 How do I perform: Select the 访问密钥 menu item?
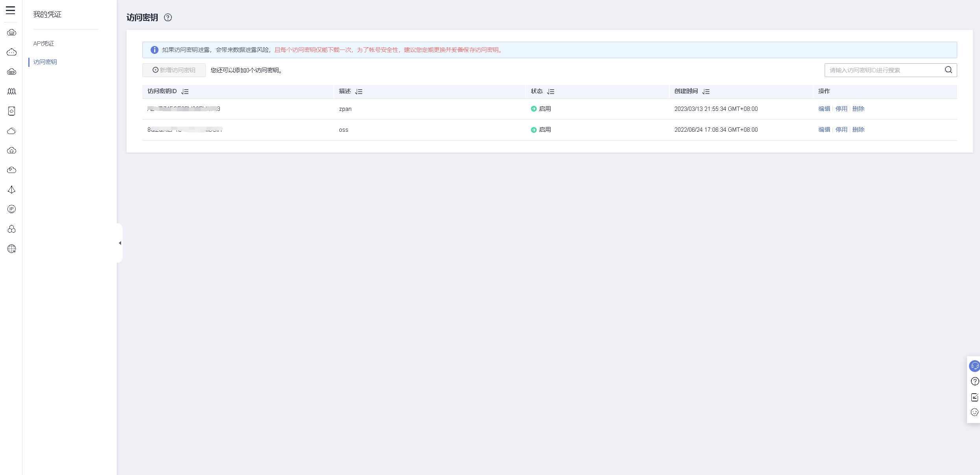point(45,62)
